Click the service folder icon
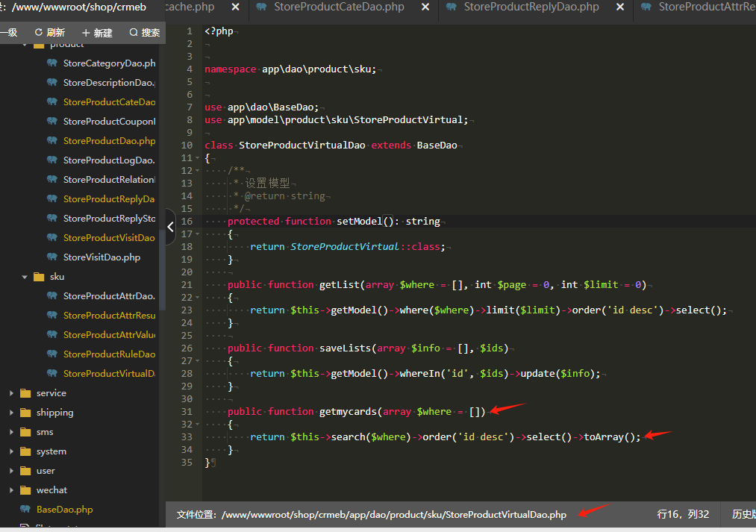Screen dimensions: 756x532 pyautogui.click(x=25, y=393)
